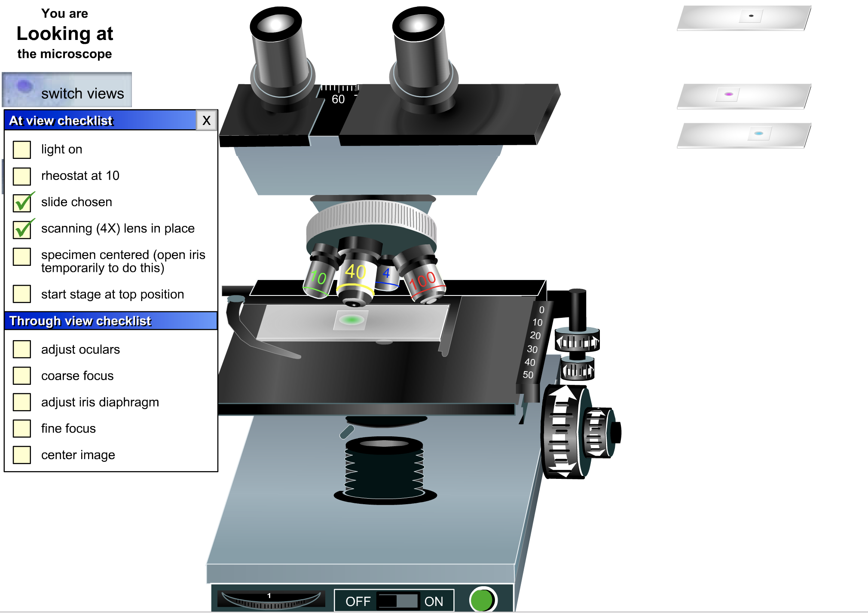
Task: Toggle the OFF/ON light power switch
Action: 398,601
